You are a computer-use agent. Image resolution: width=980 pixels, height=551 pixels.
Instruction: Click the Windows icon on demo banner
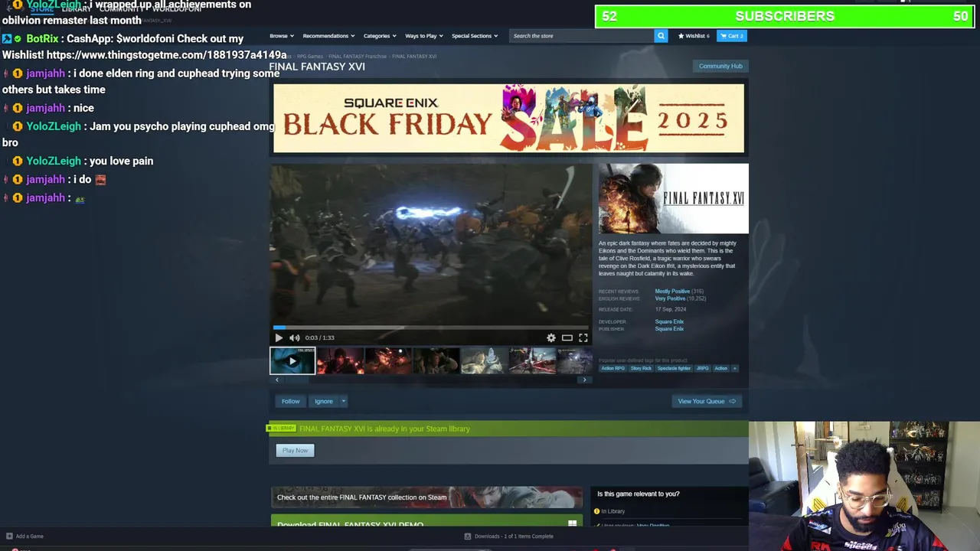(572, 524)
